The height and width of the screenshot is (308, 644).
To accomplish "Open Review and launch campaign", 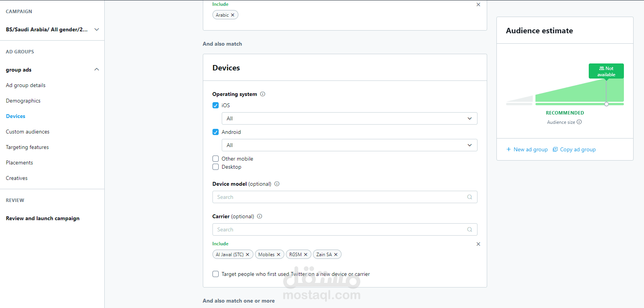I will click(42, 218).
